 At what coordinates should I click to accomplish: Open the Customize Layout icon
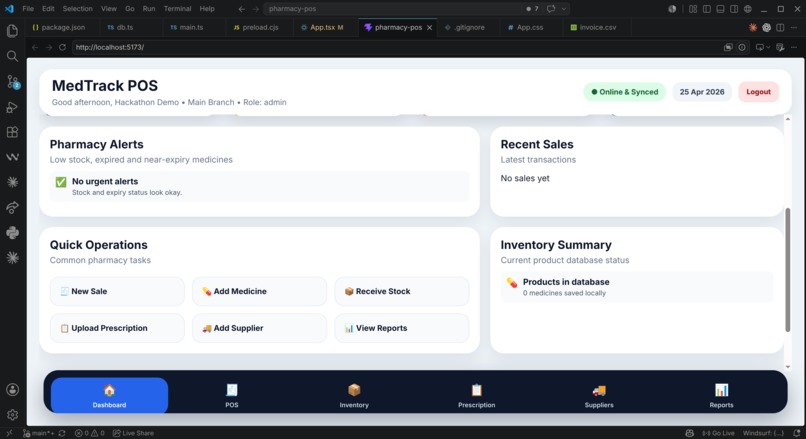tap(693, 9)
